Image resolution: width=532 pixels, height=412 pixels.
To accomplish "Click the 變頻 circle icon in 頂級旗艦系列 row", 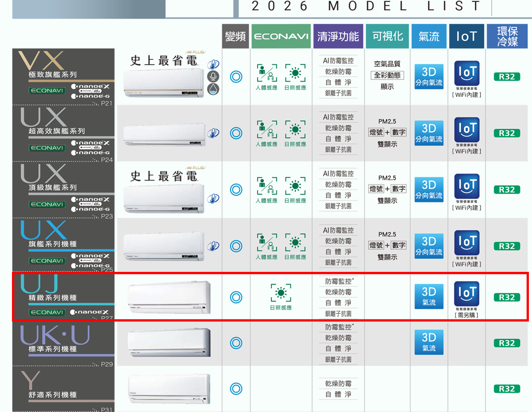I will pos(236,189).
